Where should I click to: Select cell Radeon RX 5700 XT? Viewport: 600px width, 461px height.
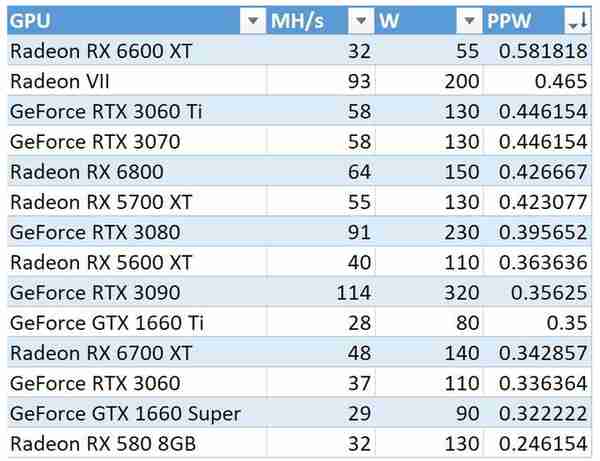137,202
